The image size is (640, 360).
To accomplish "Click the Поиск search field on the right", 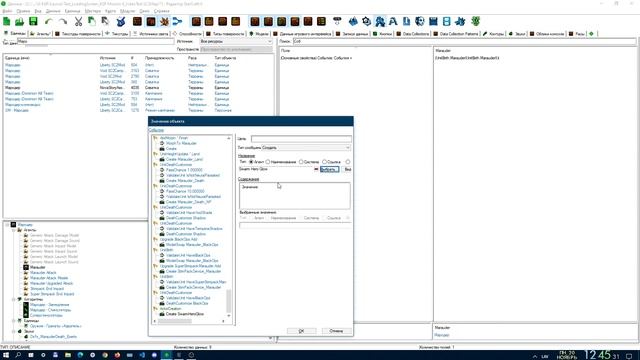I will [x=464, y=41].
